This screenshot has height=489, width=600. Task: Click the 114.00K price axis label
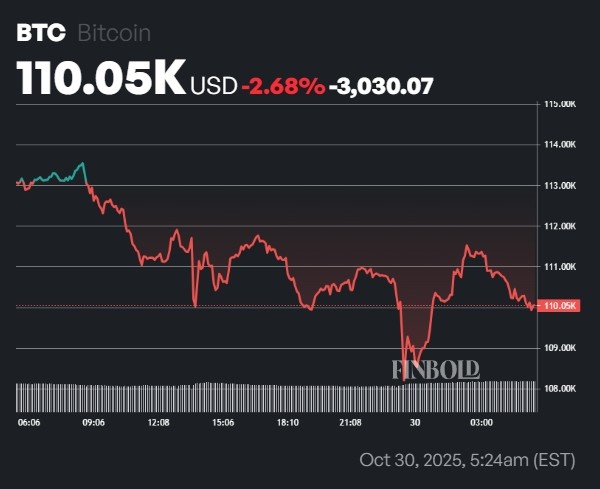[560, 144]
